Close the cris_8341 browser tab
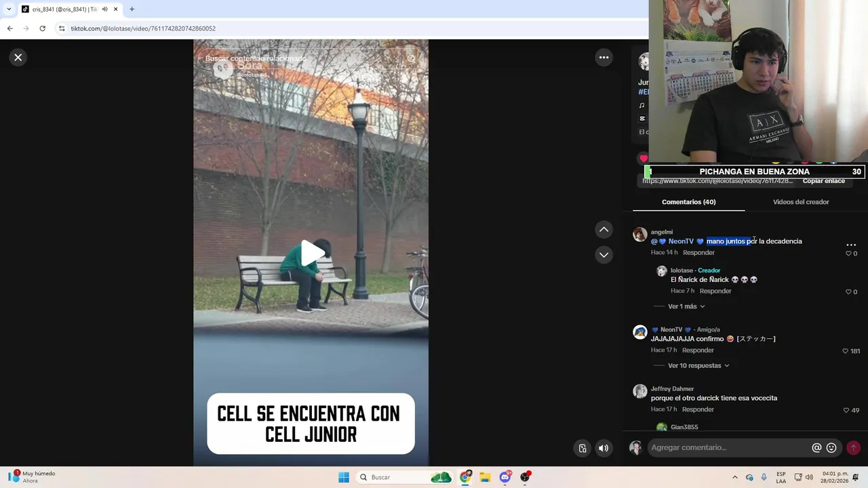Screen dimensions: 868x488 pyautogui.click(x=115, y=9)
